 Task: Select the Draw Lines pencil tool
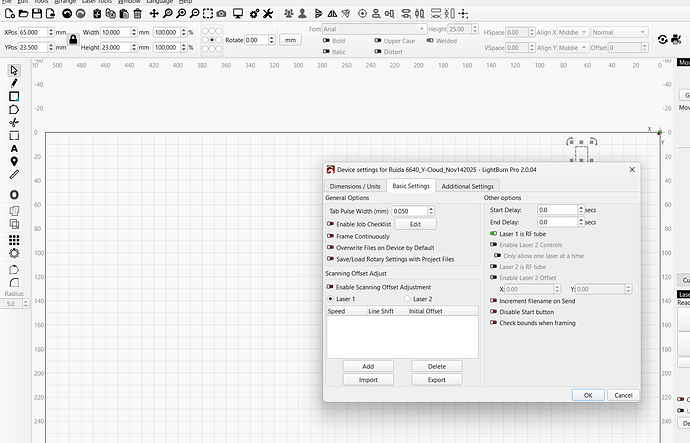point(14,83)
